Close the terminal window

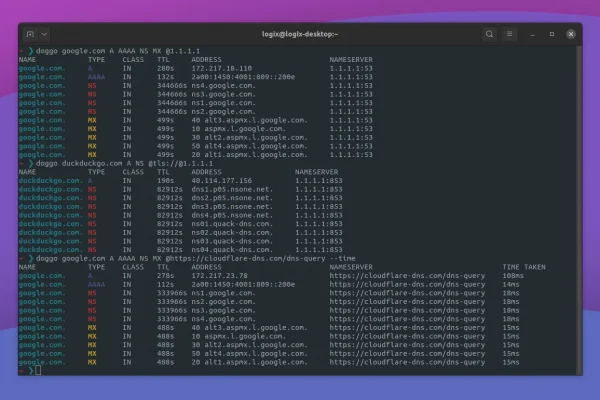[571, 34]
